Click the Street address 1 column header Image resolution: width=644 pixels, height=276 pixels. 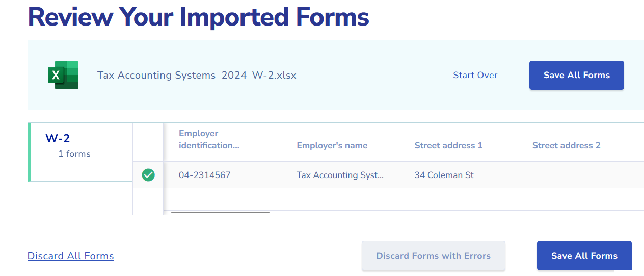click(448, 145)
